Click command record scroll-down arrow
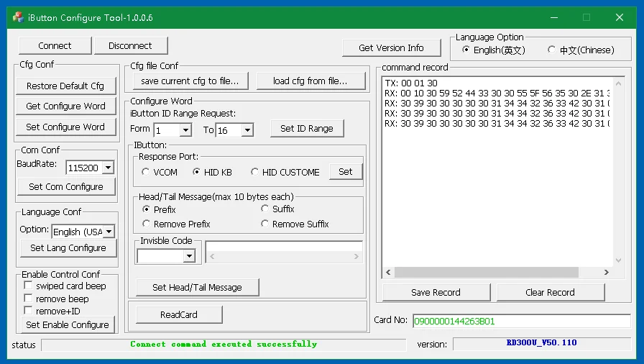 click(619, 260)
